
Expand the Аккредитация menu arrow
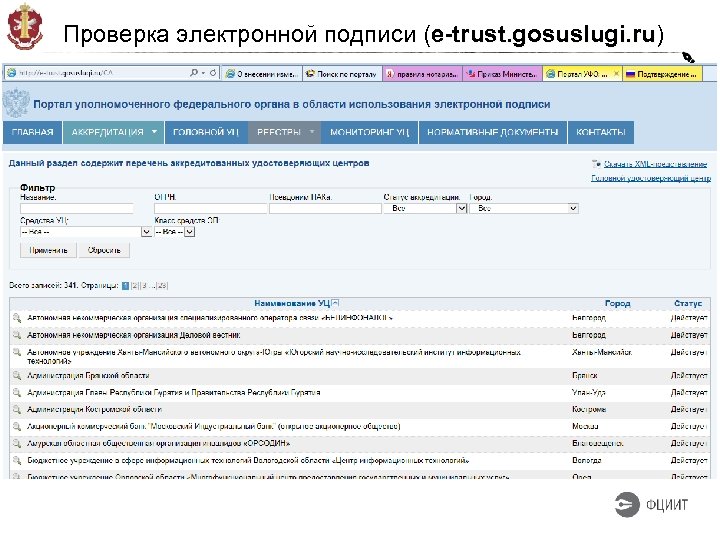155,132
